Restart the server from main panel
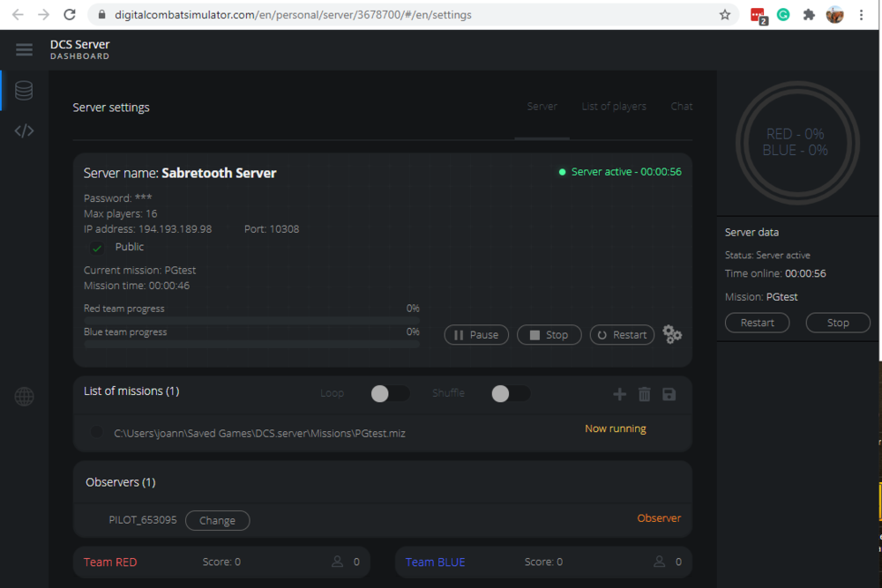This screenshot has height=588, width=882. point(622,334)
